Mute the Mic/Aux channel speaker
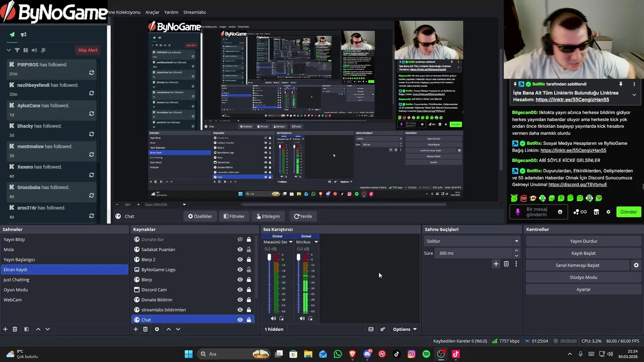Viewport: 644px width, 362px height. coord(302,318)
